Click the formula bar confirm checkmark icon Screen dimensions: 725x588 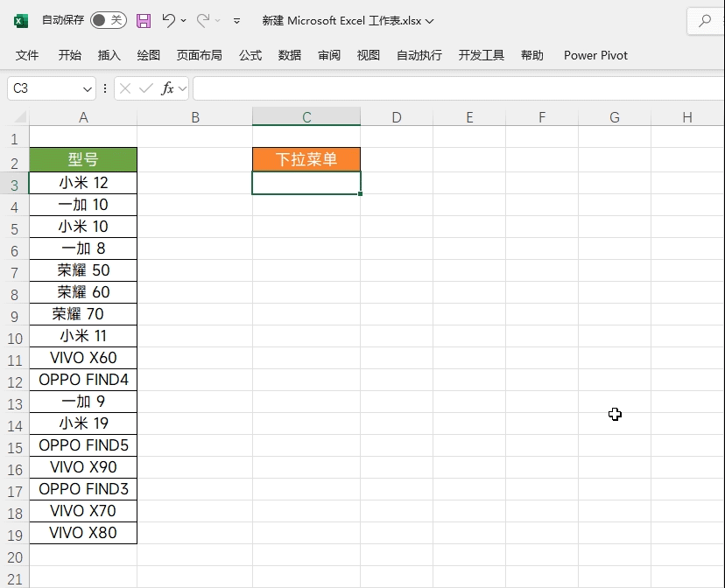pyautogui.click(x=146, y=88)
